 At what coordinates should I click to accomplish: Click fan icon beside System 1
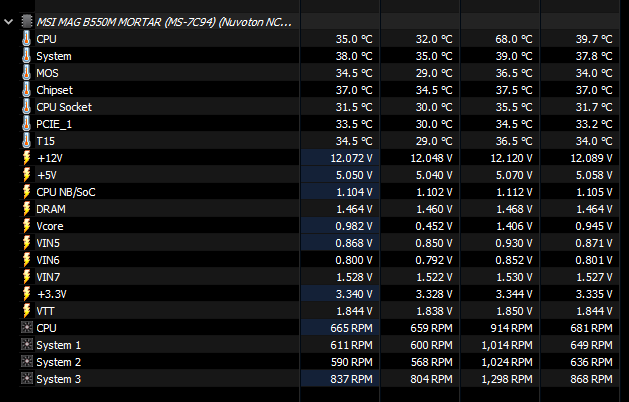(x=26, y=345)
